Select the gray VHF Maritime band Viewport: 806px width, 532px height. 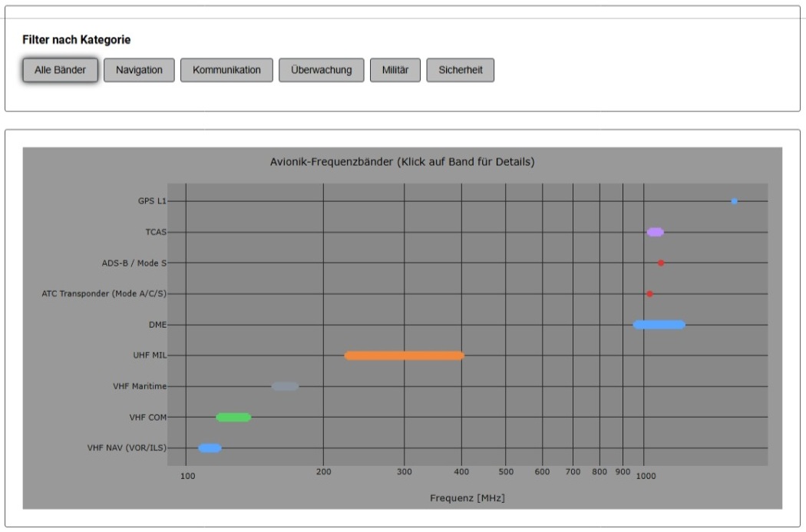[x=285, y=386]
